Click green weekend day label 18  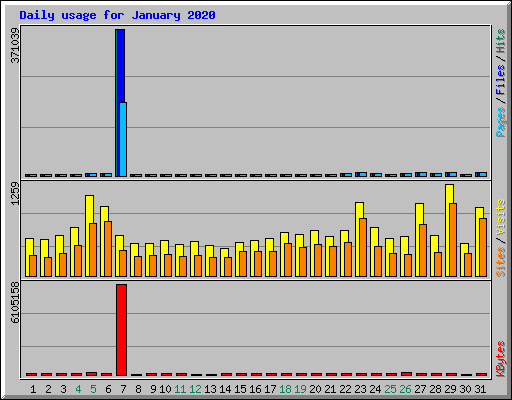click(x=285, y=389)
